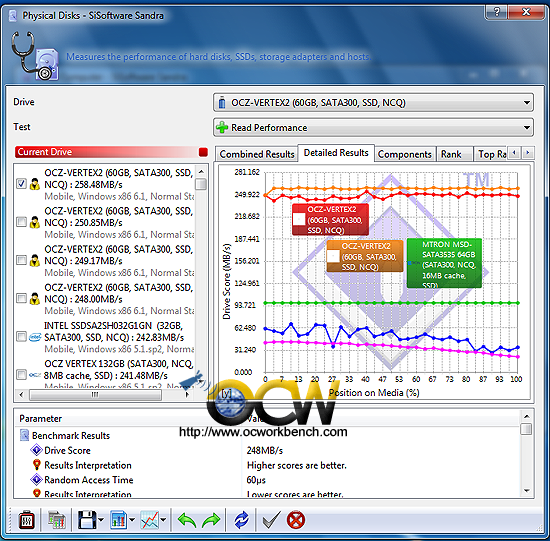Click the Benchmark Results document icon

pyautogui.click(x=25, y=435)
